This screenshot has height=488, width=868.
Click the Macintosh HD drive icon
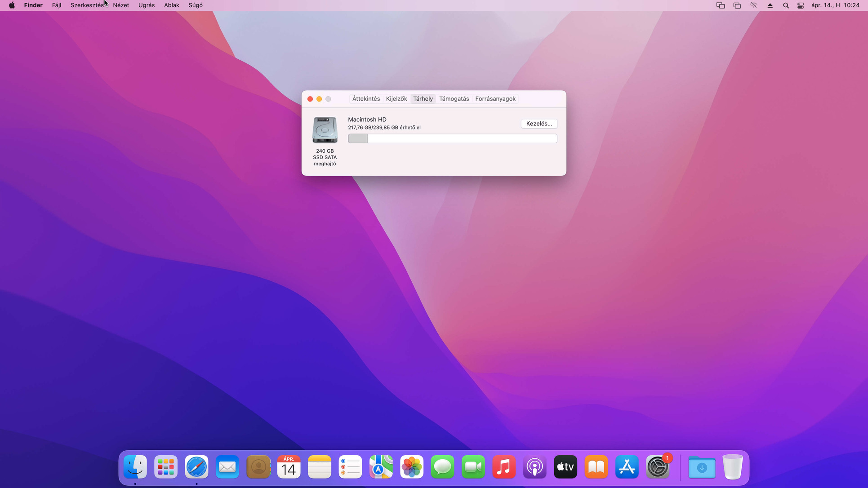[x=325, y=130]
